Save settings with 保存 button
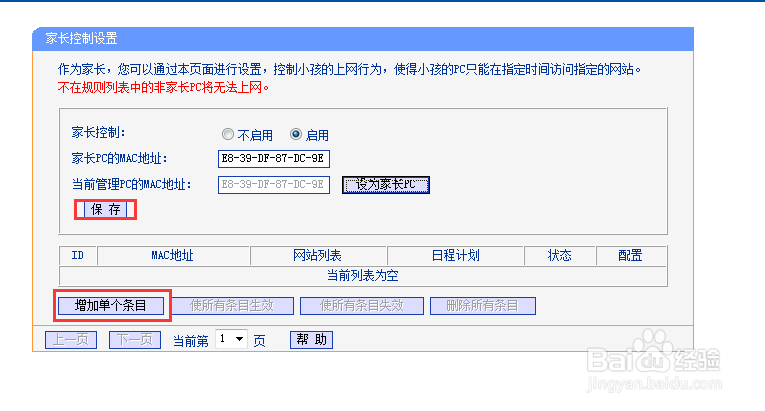 (x=105, y=209)
